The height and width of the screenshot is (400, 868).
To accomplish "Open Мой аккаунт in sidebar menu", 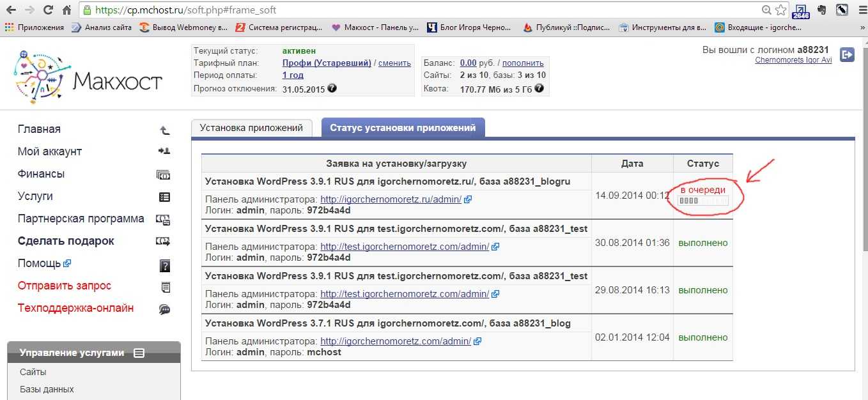I will click(50, 151).
